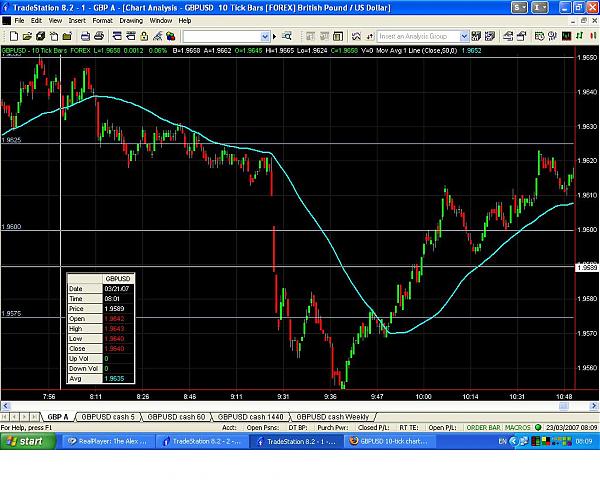
Task: Click the '1.9600' horizontal line label at left
Action: 11,226
